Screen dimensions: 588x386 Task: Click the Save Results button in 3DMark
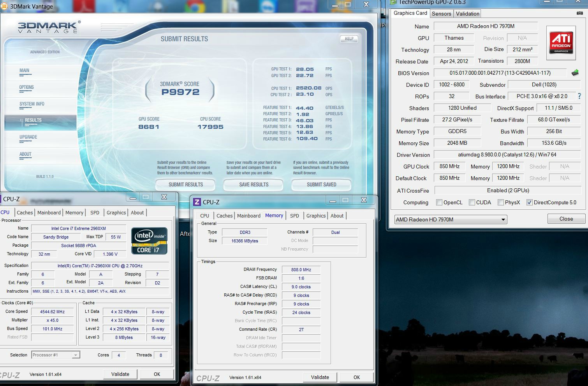[x=254, y=184]
